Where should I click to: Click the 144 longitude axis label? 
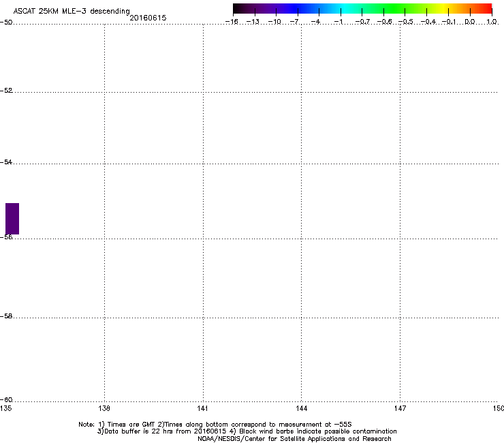[301, 408]
